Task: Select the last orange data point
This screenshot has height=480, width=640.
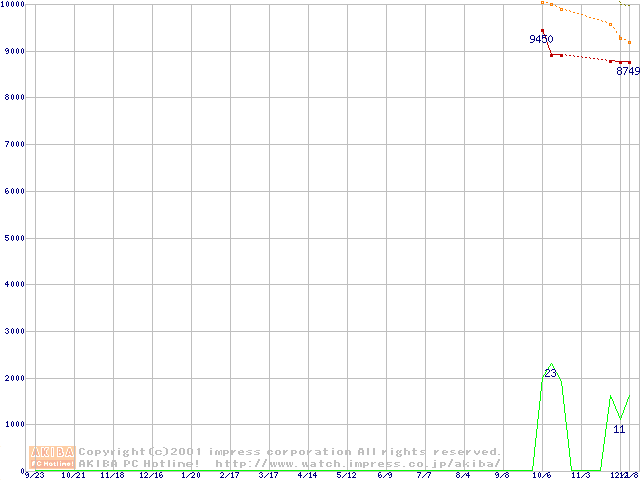Action: (x=629, y=42)
